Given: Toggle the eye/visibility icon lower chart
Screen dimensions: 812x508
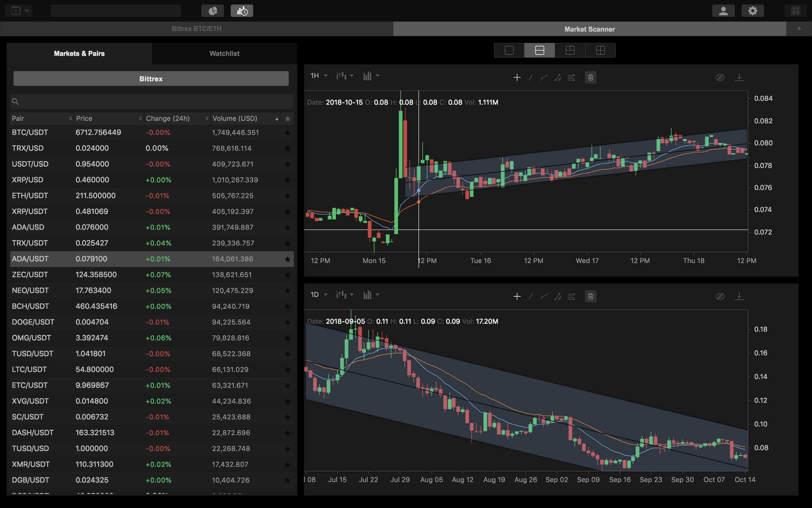Looking at the screenshot, I should [x=720, y=296].
